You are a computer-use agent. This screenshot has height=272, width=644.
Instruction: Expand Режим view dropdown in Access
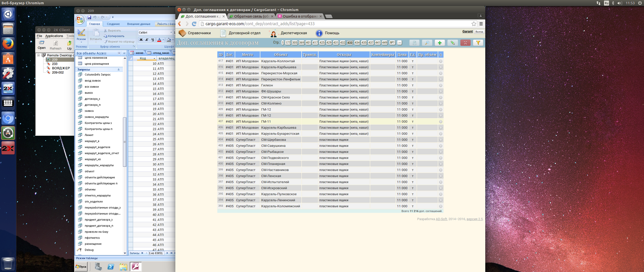pos(81,42)
